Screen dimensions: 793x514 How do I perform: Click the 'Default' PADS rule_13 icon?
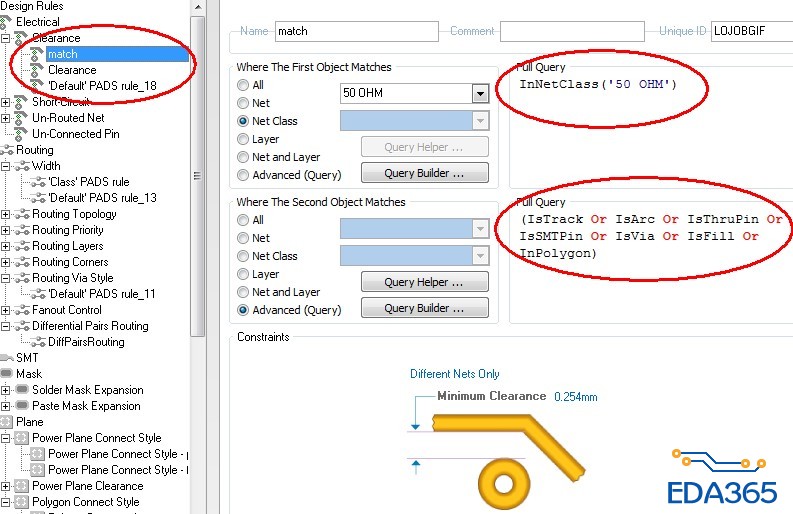pos(38,198)
